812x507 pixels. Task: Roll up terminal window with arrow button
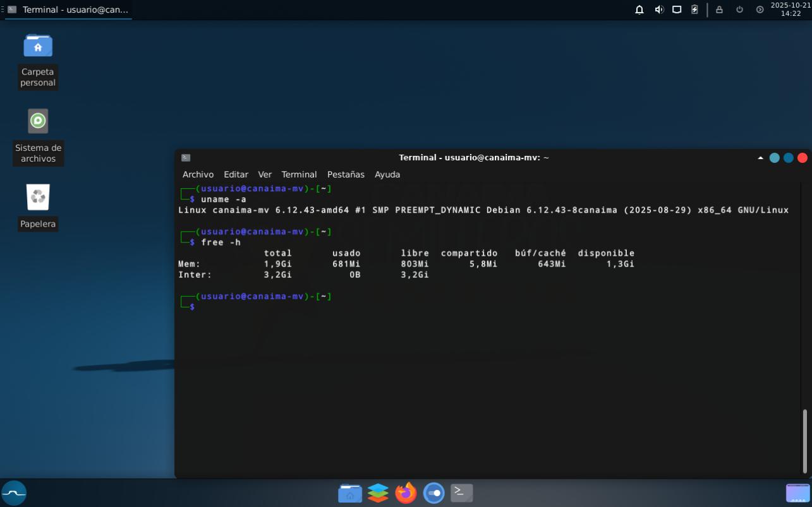(x=760, y=158)
